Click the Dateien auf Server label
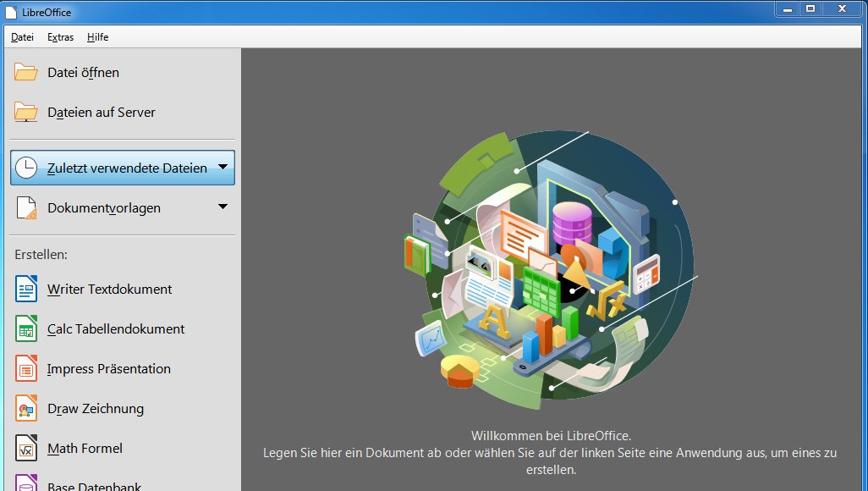This screenshot has width=868, height=491. [x=102, y=113]
